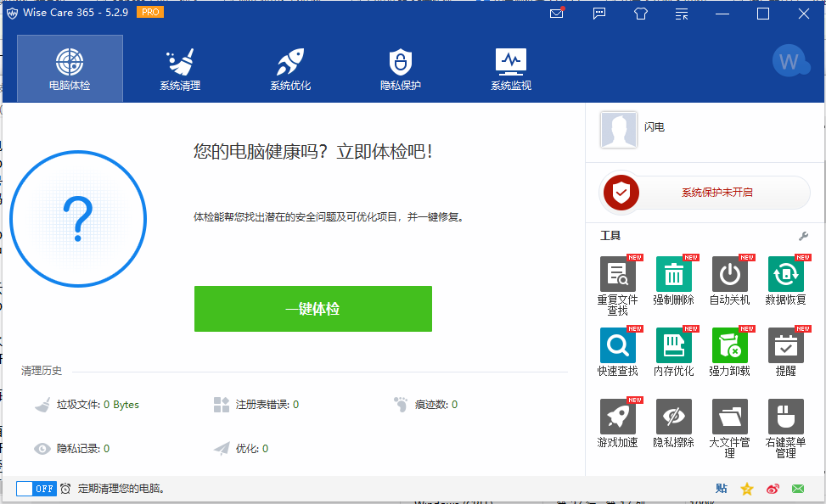The image size is (826, 504).
Task: Toggle the scheduled cleanup OFF switch
Action: 37,489
